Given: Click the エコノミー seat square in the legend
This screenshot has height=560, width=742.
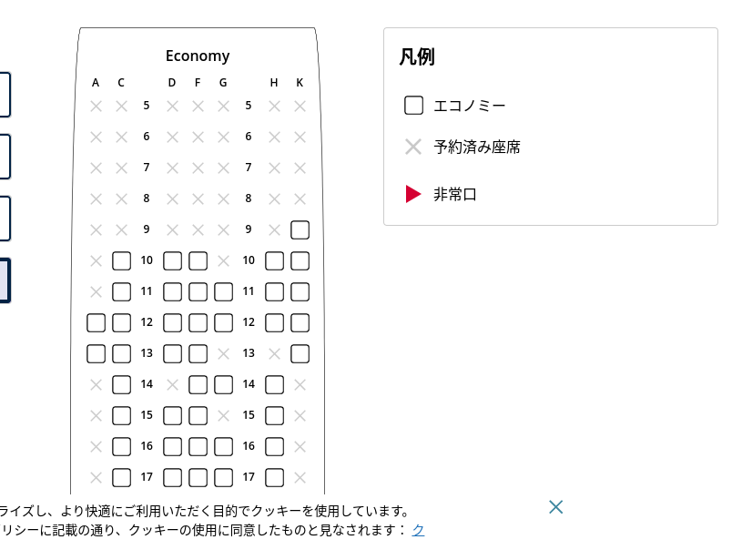Looking at the screenshot, I should click(413, 105).
